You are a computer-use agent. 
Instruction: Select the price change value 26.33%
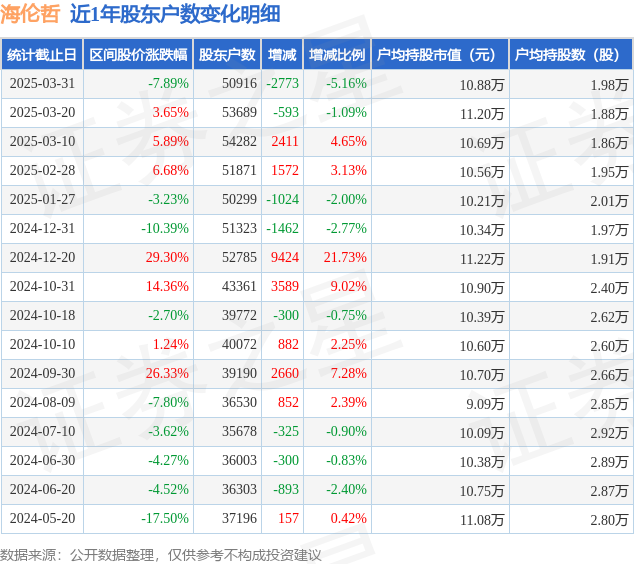[x=167, y=374]
